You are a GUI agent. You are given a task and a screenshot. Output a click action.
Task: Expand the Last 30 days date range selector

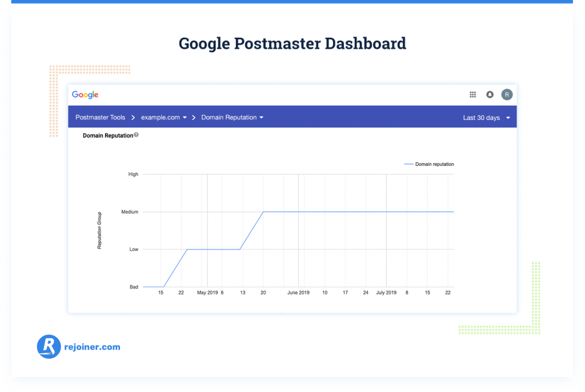click(x=485, y=117)
